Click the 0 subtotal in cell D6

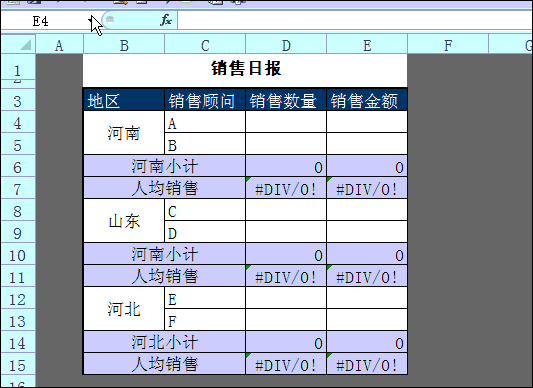(286, 166)
